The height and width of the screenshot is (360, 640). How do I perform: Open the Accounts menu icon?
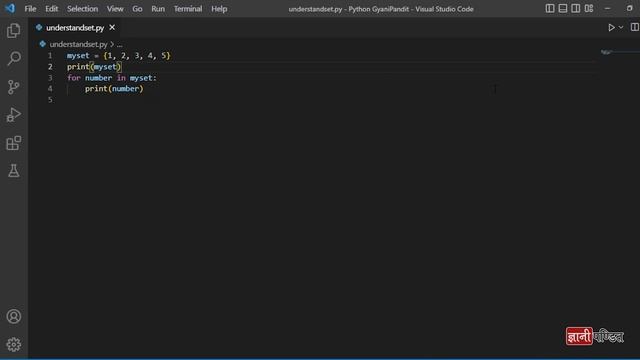click(13, 316)
